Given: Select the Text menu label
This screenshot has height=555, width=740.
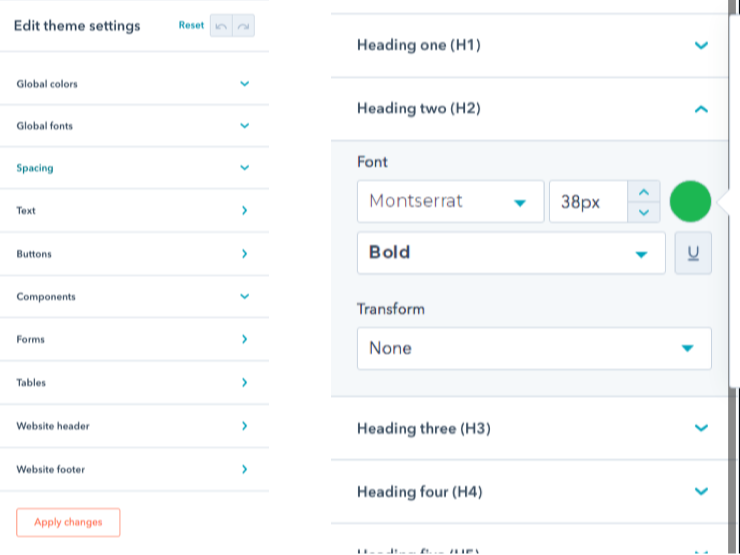Looking at the screenshot, I should 26,210.
